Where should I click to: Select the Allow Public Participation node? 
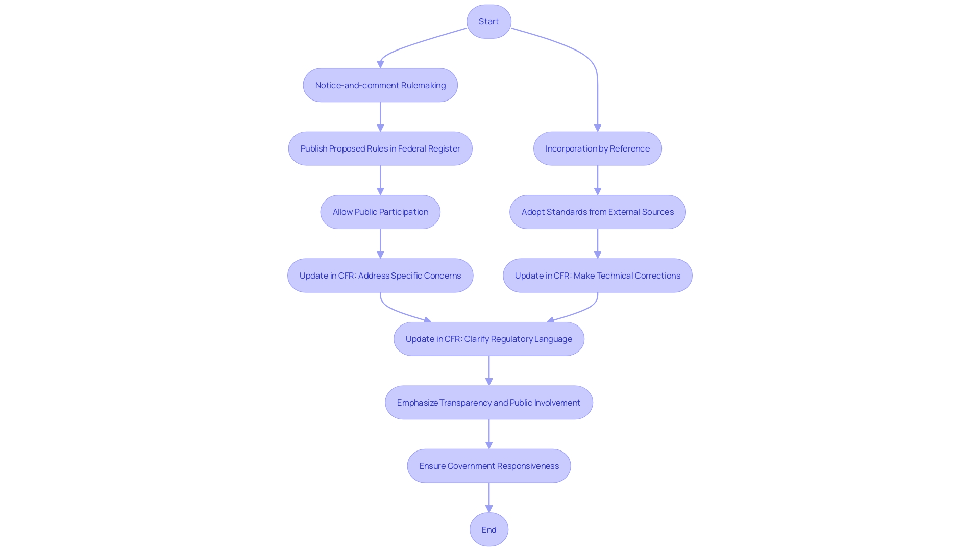coord(380,211)
